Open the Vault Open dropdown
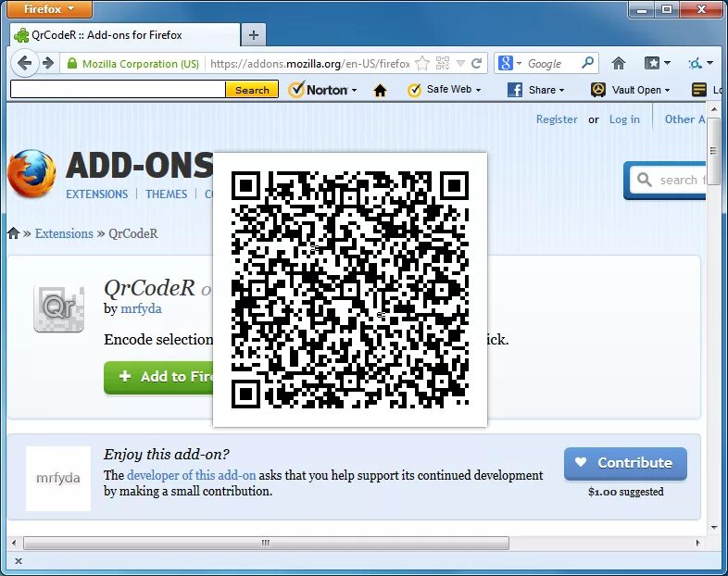The width and height of the screenshot is (728, 576). tap(631, 90)
